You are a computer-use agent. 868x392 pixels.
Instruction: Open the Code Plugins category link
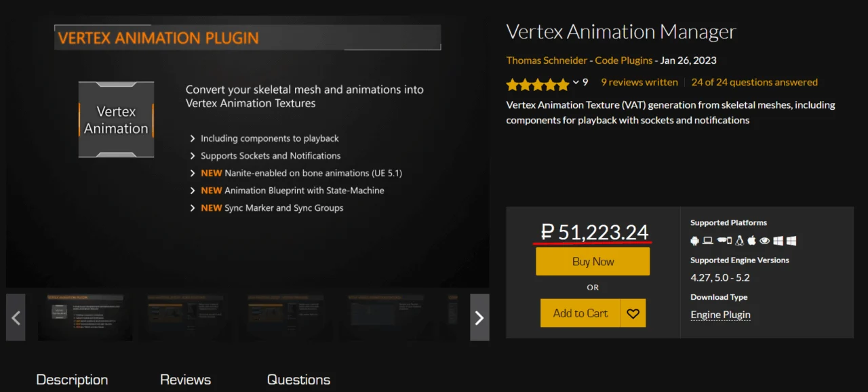click(x=624, y=60)
